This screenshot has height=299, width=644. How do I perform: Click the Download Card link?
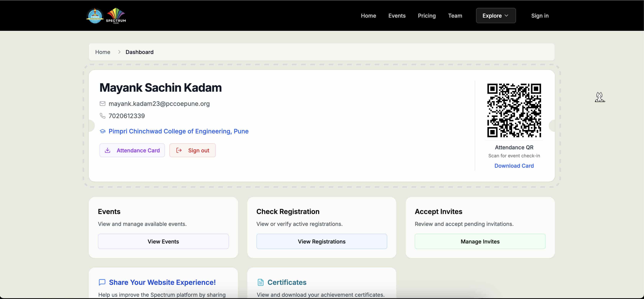point(514,166)
